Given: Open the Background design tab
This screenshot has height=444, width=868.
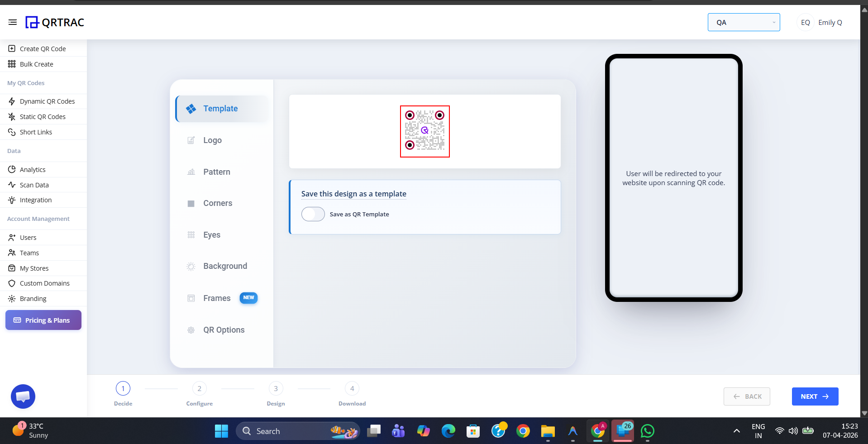Looking at the screenshot, I should tap(225, 266).
